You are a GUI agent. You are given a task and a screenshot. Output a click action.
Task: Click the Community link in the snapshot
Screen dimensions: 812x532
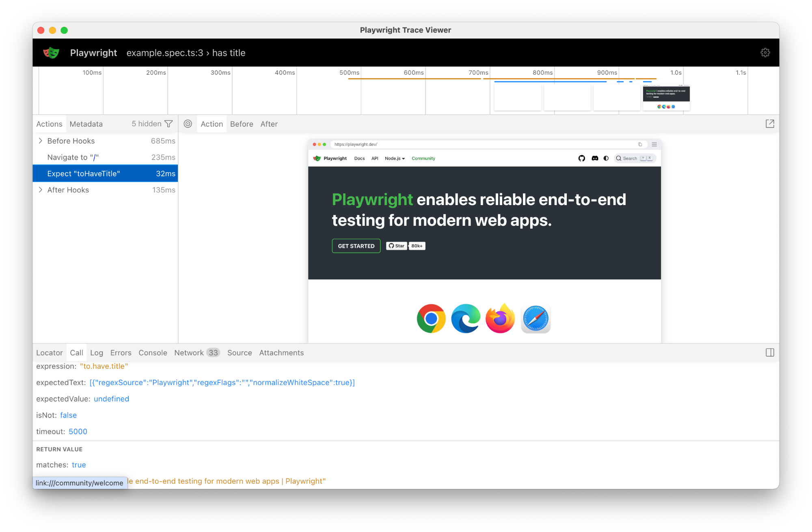(x=423, y=158)
